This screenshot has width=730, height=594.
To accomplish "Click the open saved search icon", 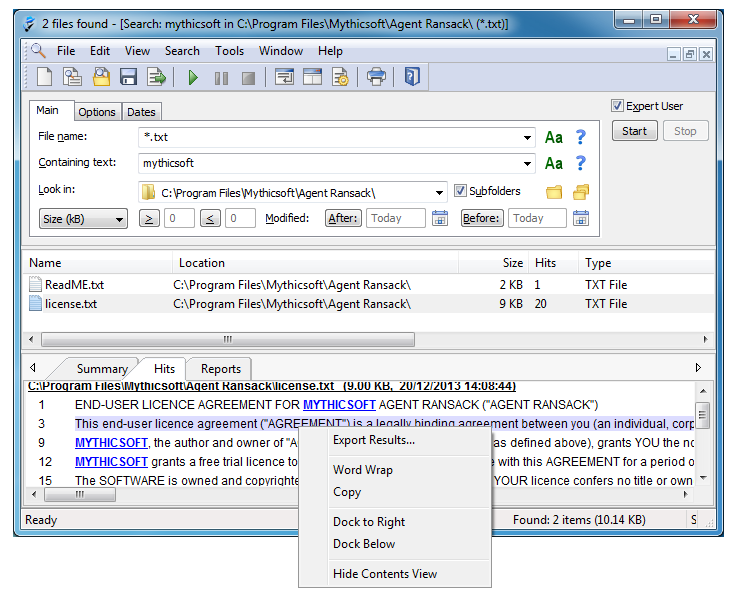I will pyautogui.click(x=101, y=77).
